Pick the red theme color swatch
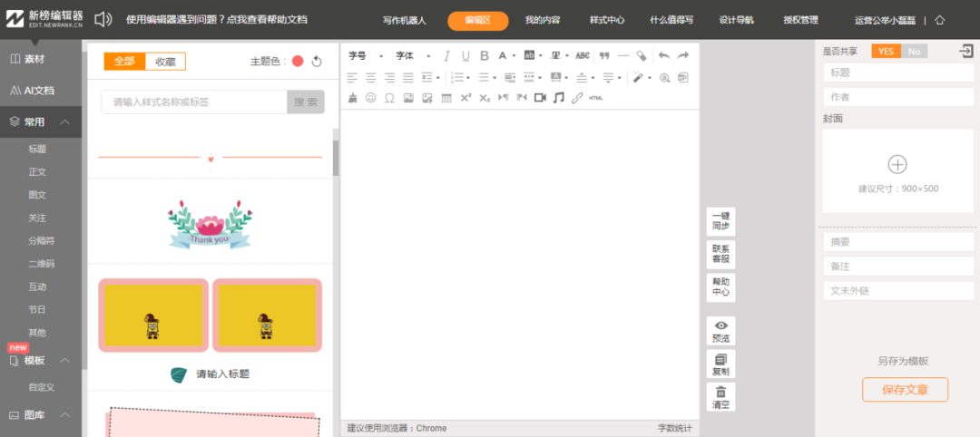Image resolution: width=980 pixels, height=437 pixels. click(x=298, y=62)
